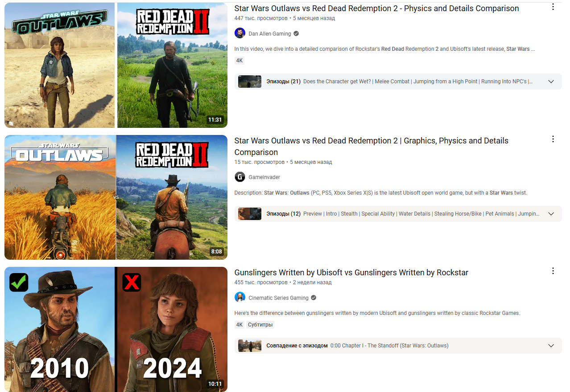The width and height of the screenshot is (570, 392).
Task: Click verified badge next to Dan Allen Gaming
Action: tap(296, 33)
